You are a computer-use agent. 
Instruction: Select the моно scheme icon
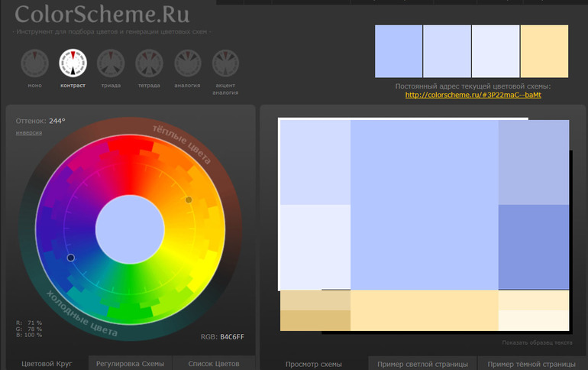(34, 63)
